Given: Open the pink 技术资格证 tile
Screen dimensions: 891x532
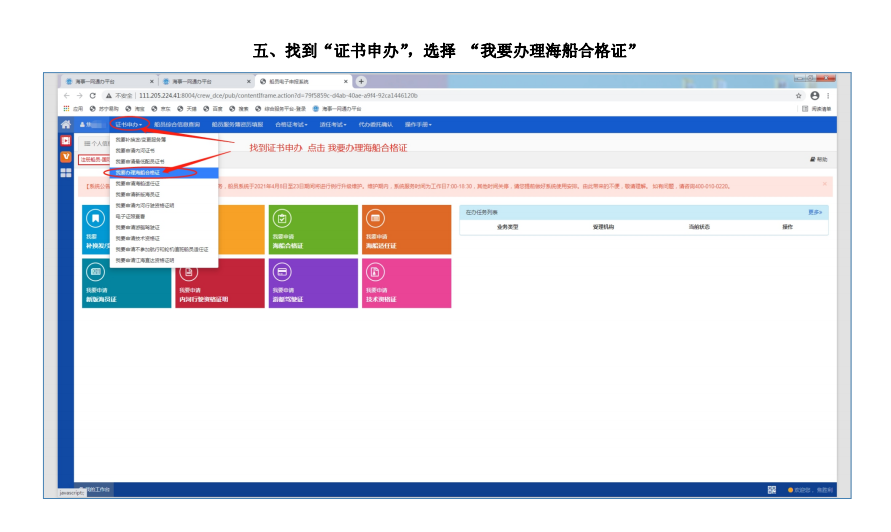Looking at the screenshot, I should click(x=406, y=283).
